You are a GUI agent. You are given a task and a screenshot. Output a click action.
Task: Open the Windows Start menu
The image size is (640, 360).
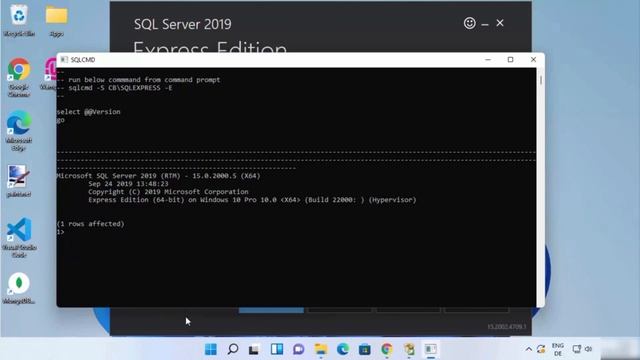(211, 349)
